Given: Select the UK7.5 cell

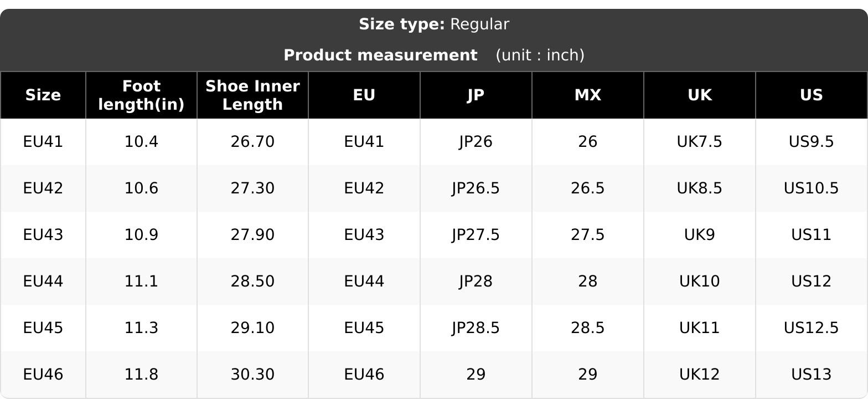Looking at the screenshot, I should click(x=700, y=142).
